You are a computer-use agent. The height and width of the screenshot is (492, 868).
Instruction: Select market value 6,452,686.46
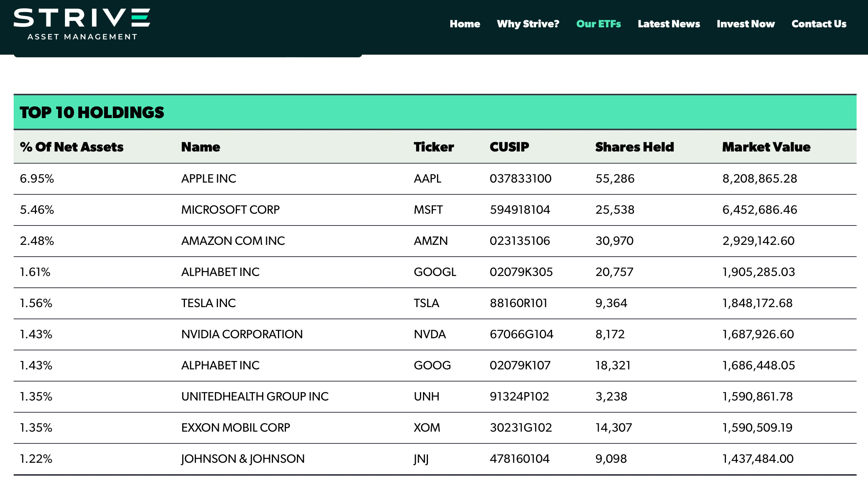pyautogui.click(x=759, y=210)
